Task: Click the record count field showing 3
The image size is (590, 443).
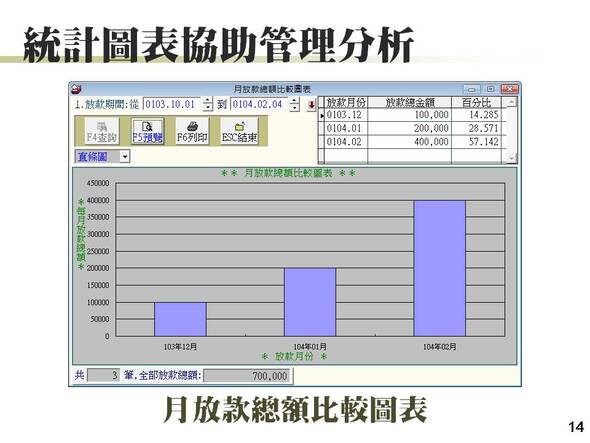Action: [103, 375]
